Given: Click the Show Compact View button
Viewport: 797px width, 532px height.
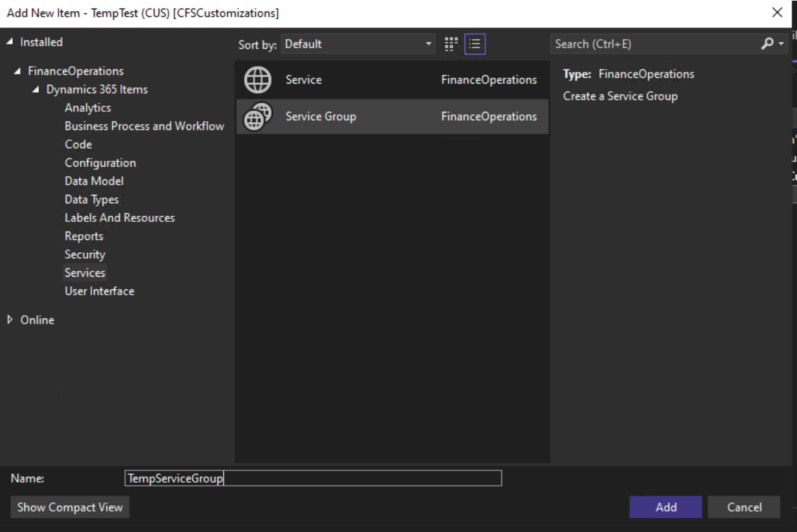Looking at the screenshot, I should click(70, 507).
